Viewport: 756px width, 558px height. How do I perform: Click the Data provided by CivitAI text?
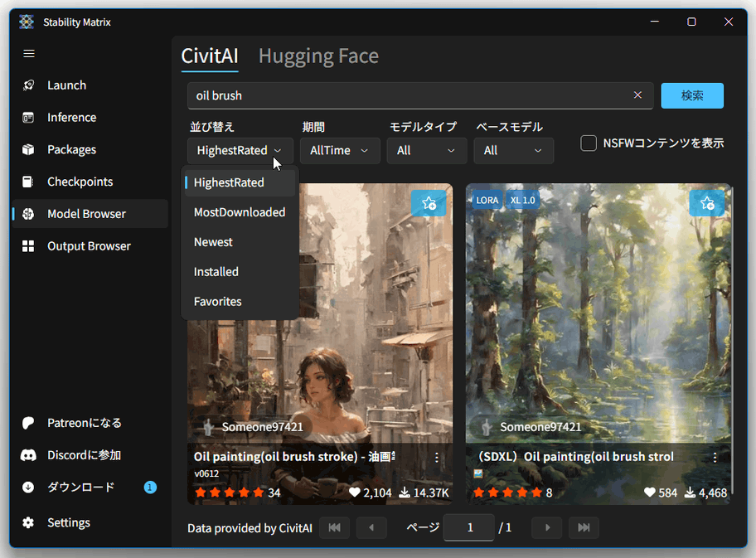tap(250, 528)
